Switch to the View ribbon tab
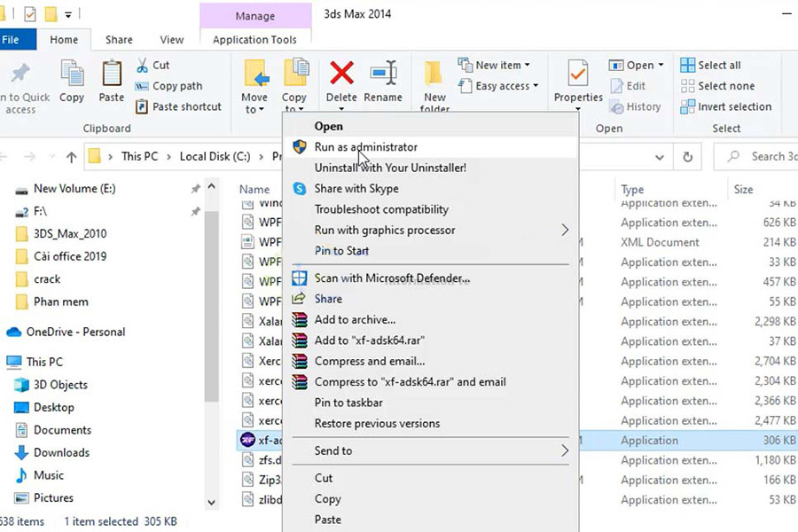Screen dimensions: 798x532 (x=171, y=40)
